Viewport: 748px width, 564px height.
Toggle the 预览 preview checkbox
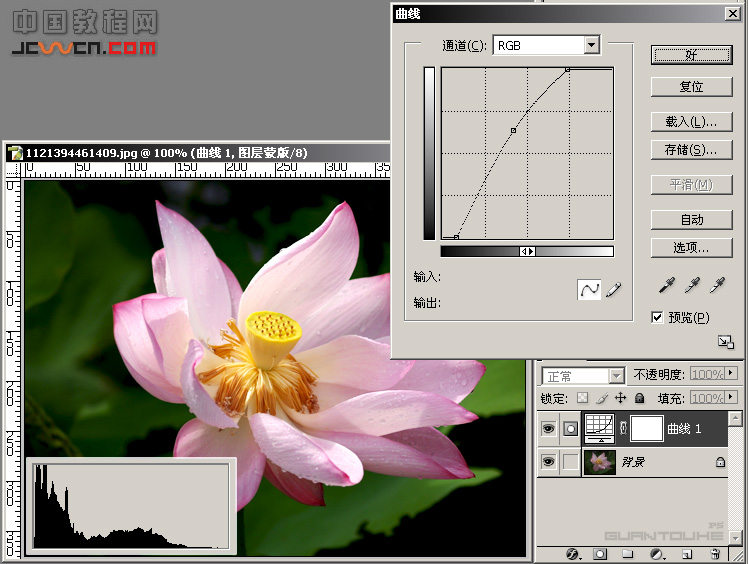pyautogui.click(x=657, y=317)
